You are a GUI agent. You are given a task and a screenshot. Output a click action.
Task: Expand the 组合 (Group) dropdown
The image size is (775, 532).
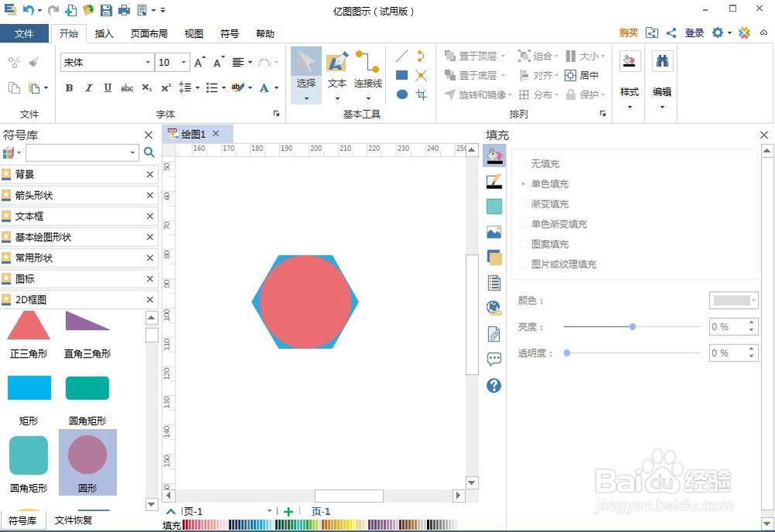tap(555, 56)
